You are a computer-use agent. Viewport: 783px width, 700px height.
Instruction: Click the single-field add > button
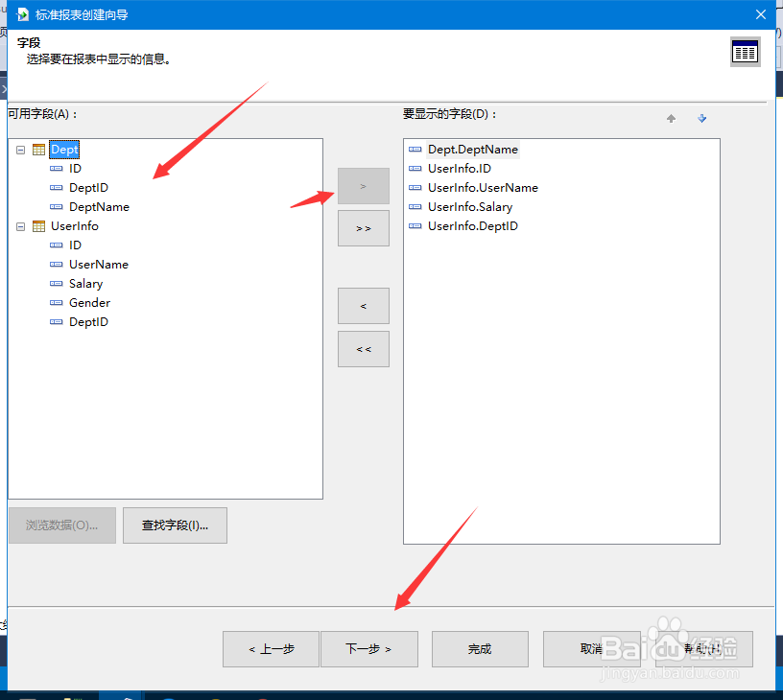(x=363, y=185)
